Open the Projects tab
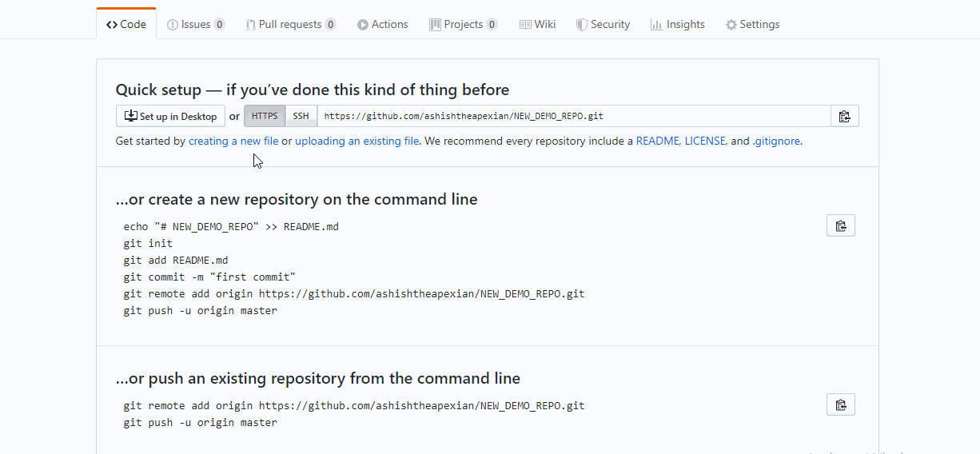This screenshot has width=980, height=454. coord(463,24)
